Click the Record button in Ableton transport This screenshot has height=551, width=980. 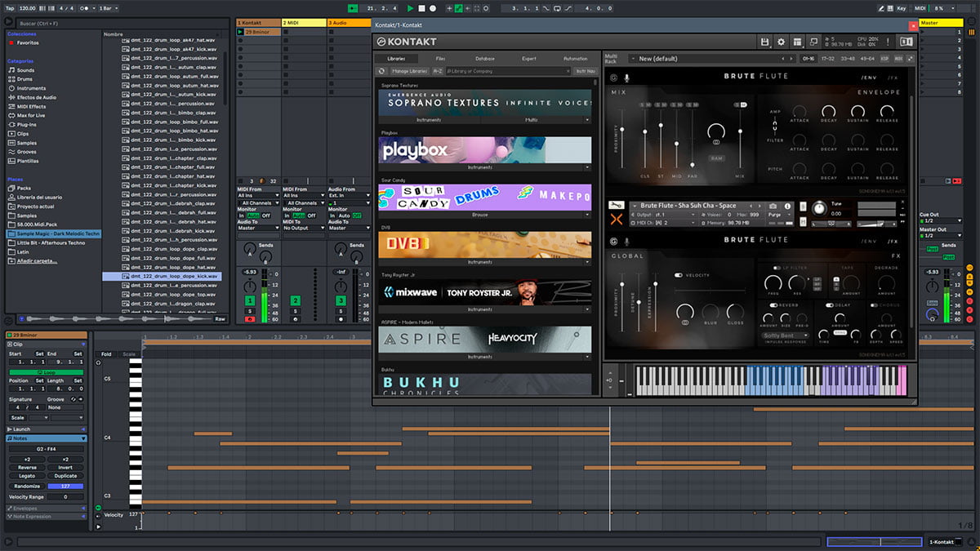(x=432, y=8)
